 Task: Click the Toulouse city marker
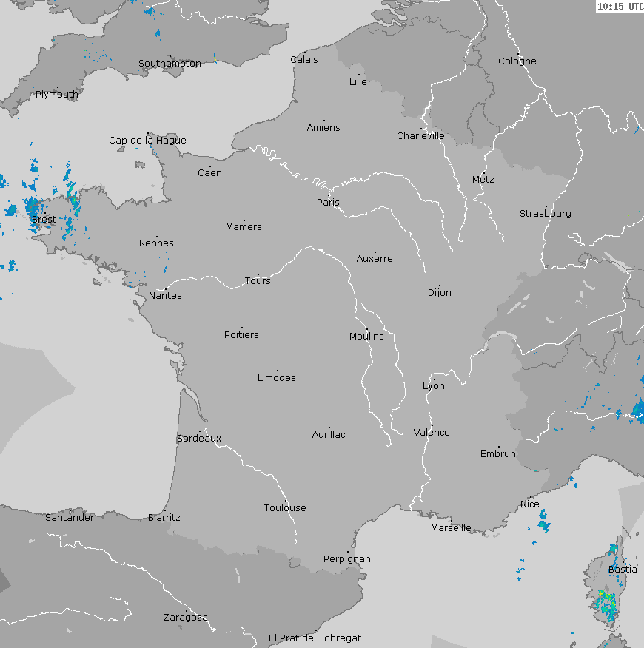pos(286,502)
